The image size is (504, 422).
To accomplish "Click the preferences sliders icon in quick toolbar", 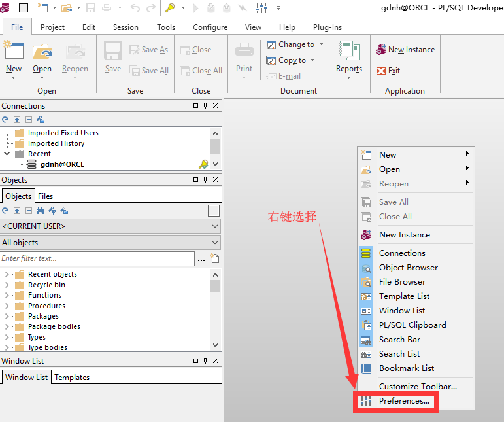I will 261,7.
